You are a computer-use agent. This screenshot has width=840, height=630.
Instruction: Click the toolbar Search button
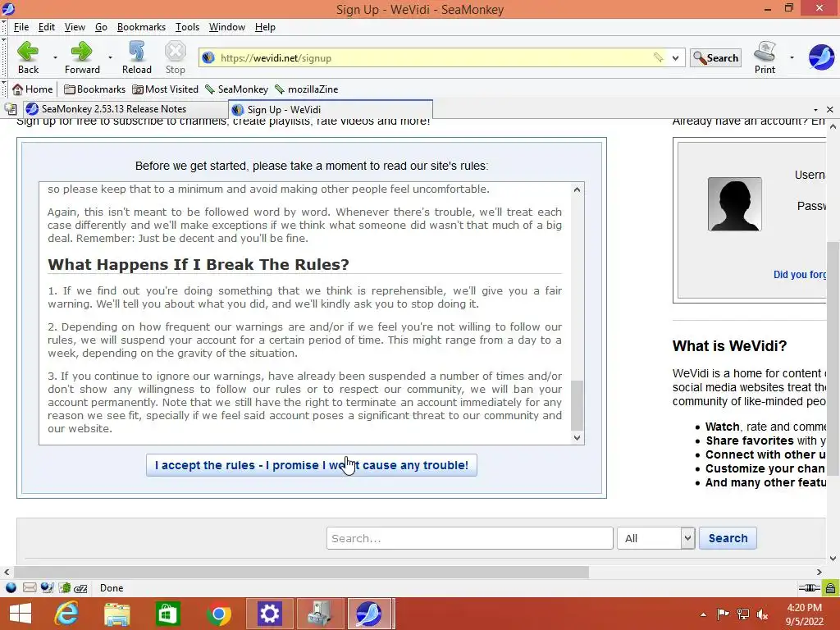(x=715, y=58)
